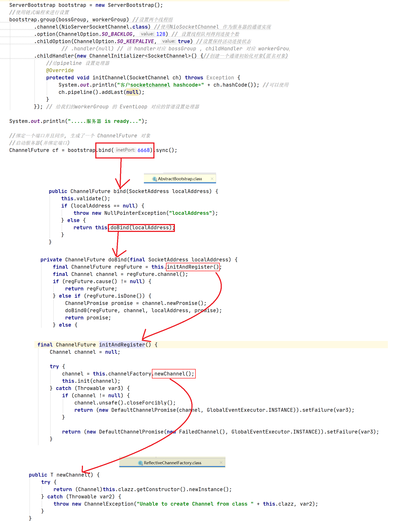Click the highlighted initAndRegister method declaration
411x532 pixels.
click(122, 345)
